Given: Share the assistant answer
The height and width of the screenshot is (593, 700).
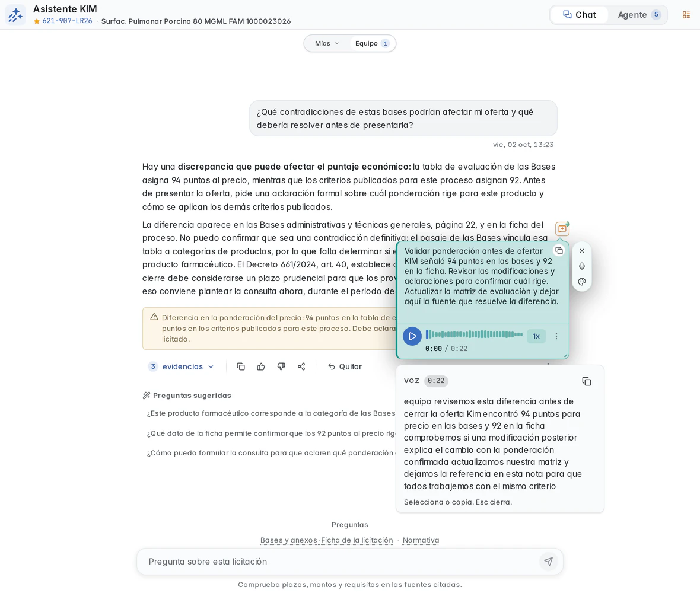Looking at the screenshot, I should click(301, 366).
